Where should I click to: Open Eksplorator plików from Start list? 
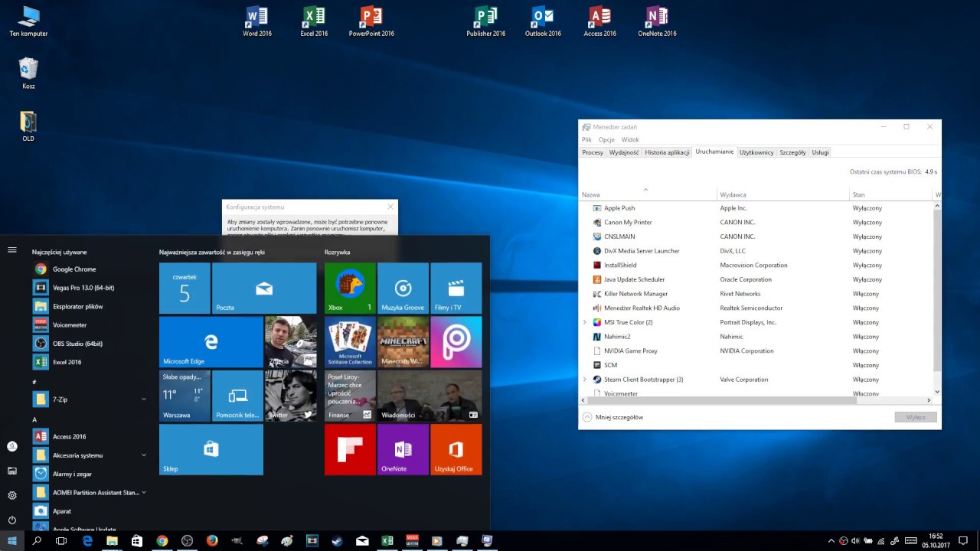[90, 306]
